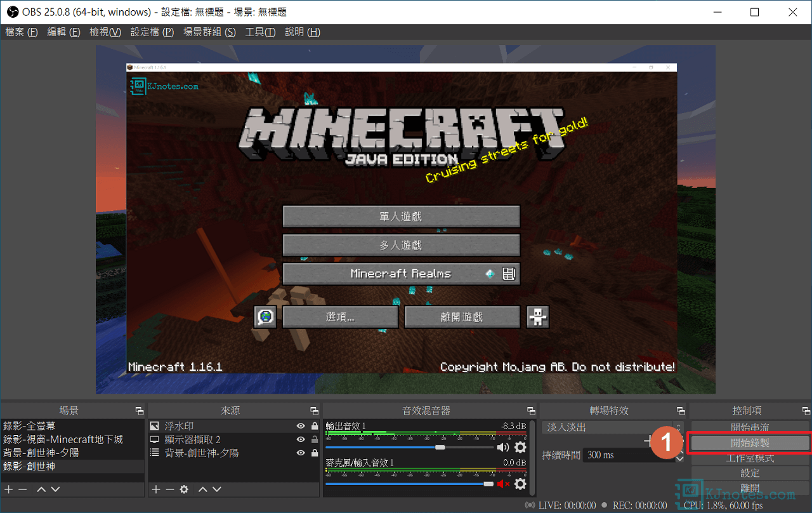Screen dimensions: 812x513
Task: Click the -8.3 dB level readout
Action: tap(513, 426)
